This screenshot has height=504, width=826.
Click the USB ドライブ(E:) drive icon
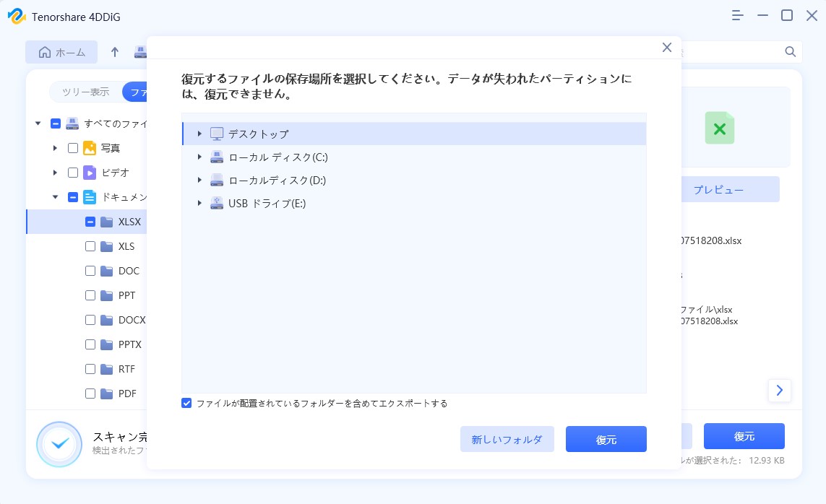217,203
